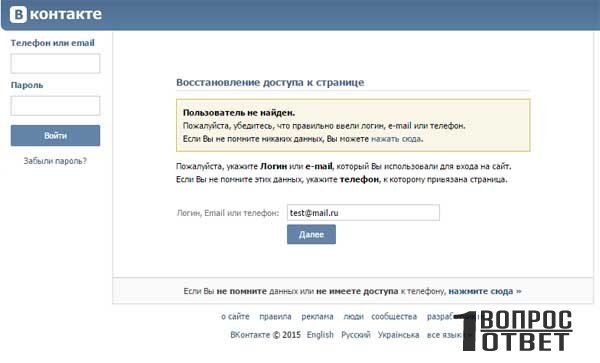The height and width of the screenshot is (363, 600).
Task: Click the ВКонтакте © 2015 footer text
Action: [x=266, y=335]
